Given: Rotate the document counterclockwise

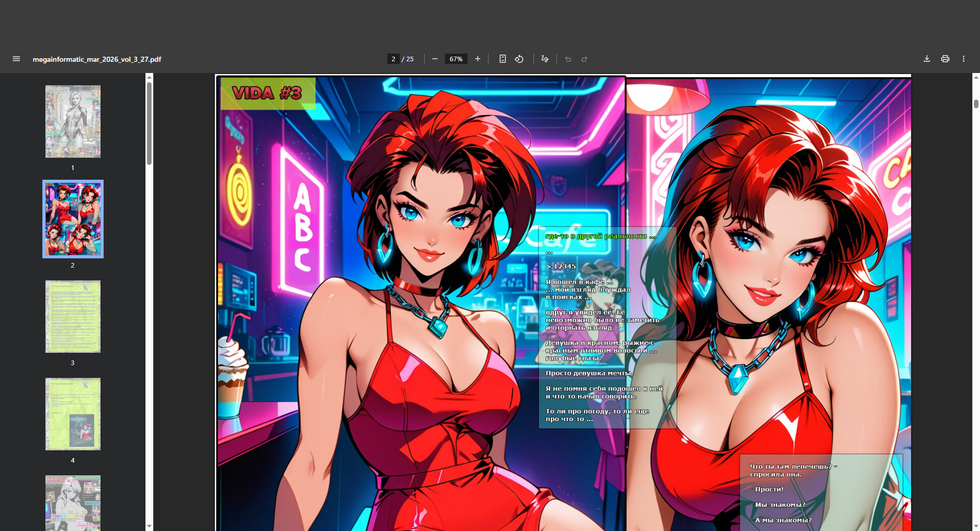Looking at the screenshot, I should [519, 59].
